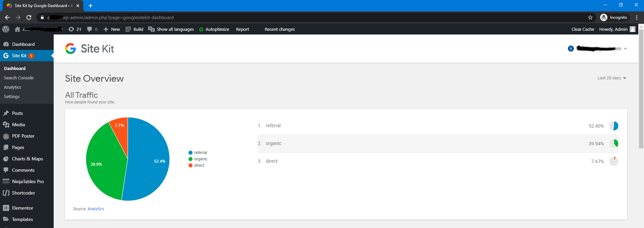Expand the account email dropdown chevron

pos(625,49)
